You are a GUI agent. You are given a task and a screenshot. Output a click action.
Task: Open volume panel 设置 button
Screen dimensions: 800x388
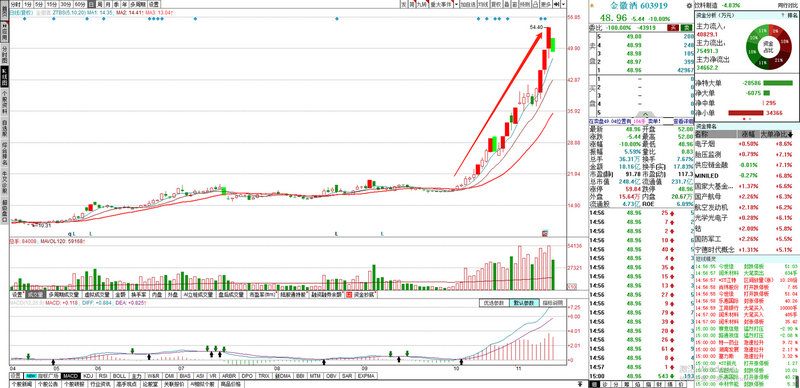pos(17,295)
